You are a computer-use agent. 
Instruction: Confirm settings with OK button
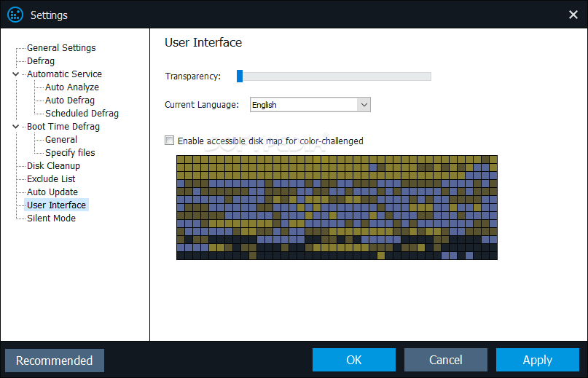[353, 360]
